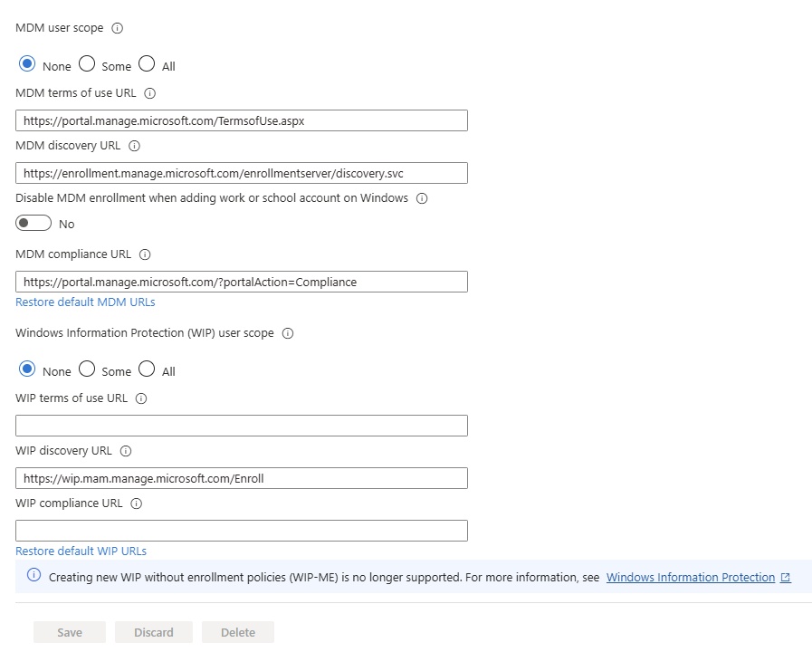
Task: Click info icon beside WIP discovery URL
Action: click(x=126, y=451)
